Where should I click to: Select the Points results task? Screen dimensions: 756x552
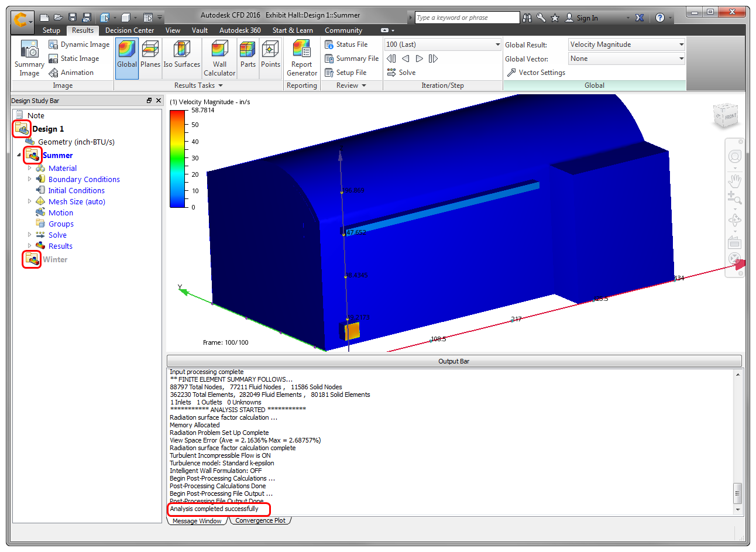coord(270,58)
